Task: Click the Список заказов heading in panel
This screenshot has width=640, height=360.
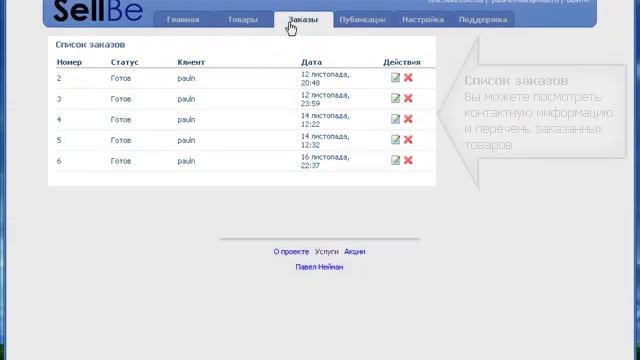Action: point(90,44)
